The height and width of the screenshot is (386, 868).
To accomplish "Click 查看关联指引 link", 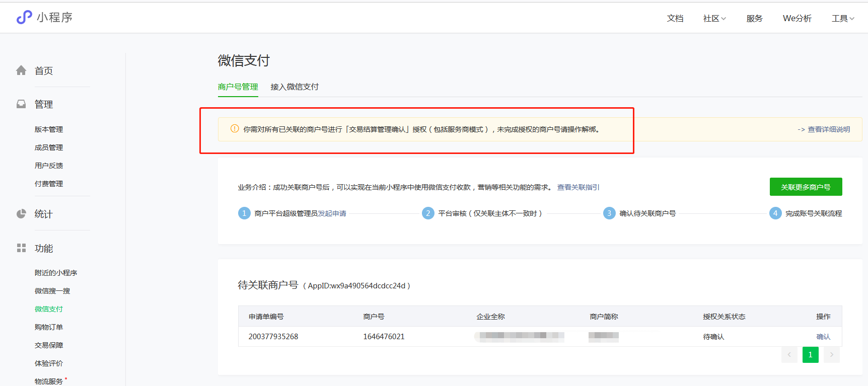I will pyautogui.click(x=578, y=187).
